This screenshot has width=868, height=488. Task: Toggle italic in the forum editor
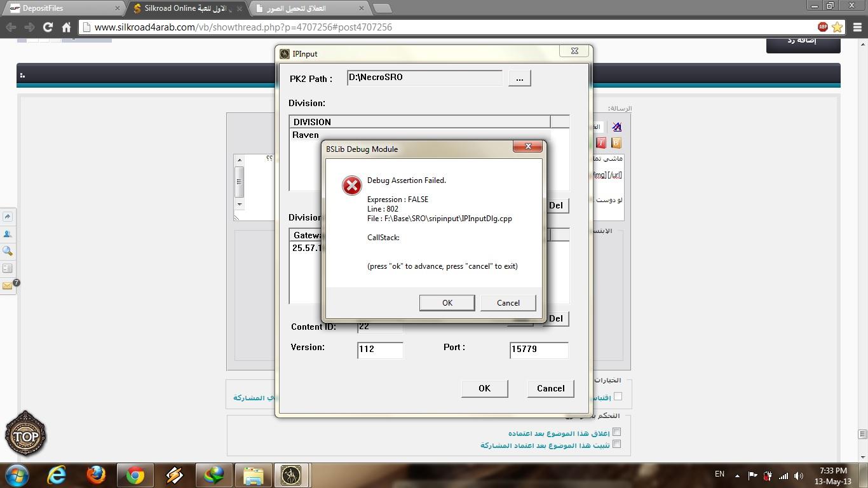tap(601, 143)
